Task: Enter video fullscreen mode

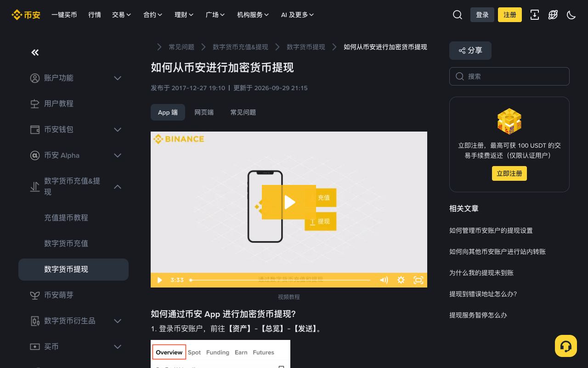Action: pyautogui.click(x=418, y=280)
